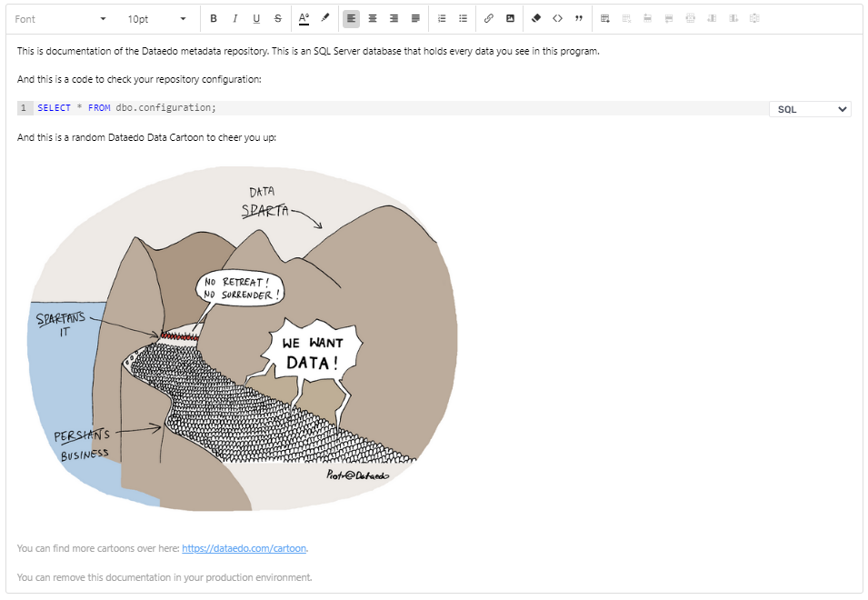Viewport: 868px width, 600px height.
Task: Change the code language via SQL dropdown
Action: pyautogui.click(x=809, y=108)
